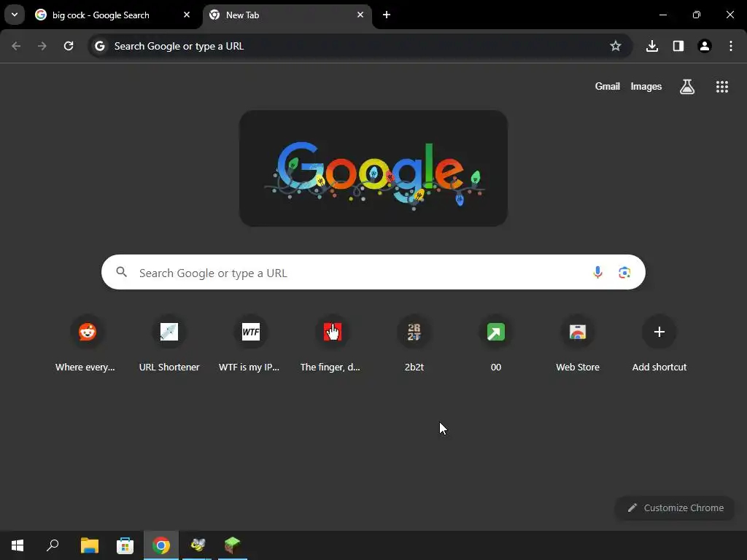Open a new tab with plus button
Screen dimensions: 747x560
(387, 15)
